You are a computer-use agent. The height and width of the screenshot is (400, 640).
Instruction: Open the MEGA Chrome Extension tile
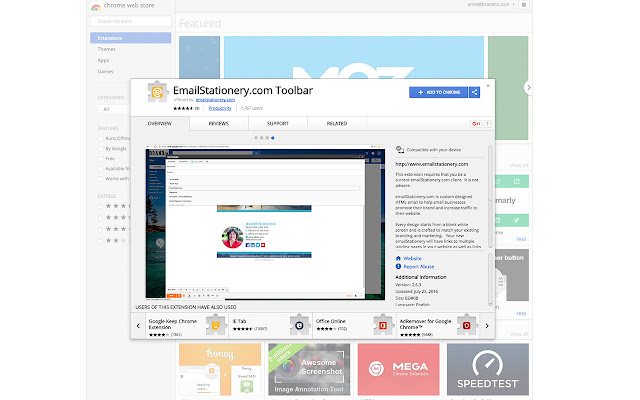point(398,370)
